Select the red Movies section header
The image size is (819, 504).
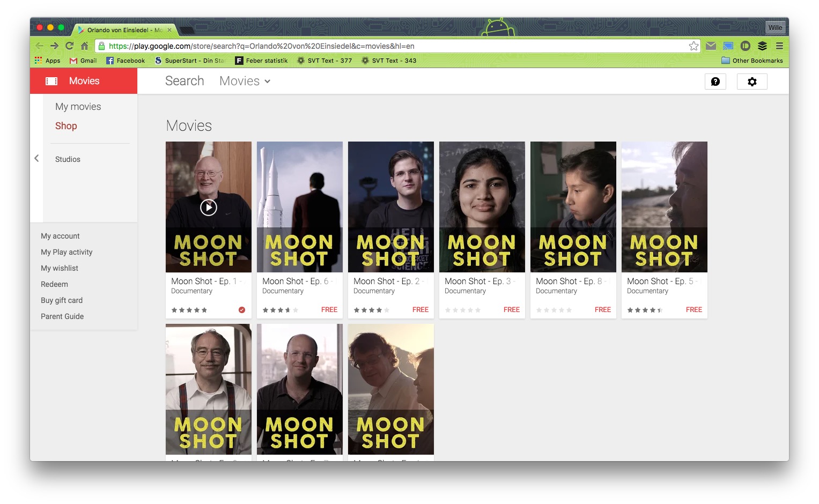[x=84, y=81]
